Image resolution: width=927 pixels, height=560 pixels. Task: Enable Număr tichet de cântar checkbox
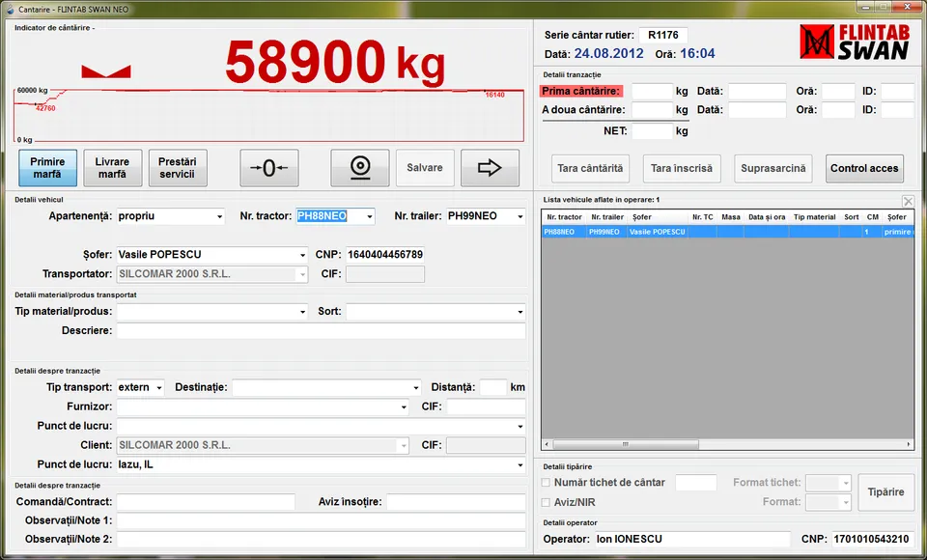coord(547,483)
